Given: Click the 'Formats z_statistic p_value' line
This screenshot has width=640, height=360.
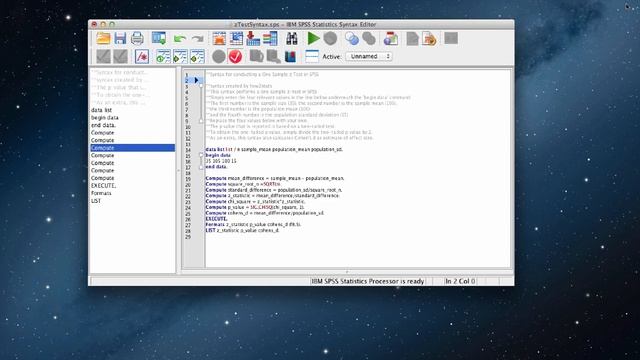Looking at the screenshot, I should (x=253, y=224).
